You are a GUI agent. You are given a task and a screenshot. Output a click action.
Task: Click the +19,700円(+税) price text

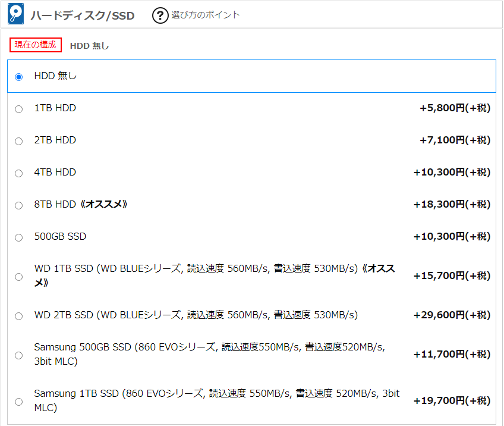tap(452, 400)
